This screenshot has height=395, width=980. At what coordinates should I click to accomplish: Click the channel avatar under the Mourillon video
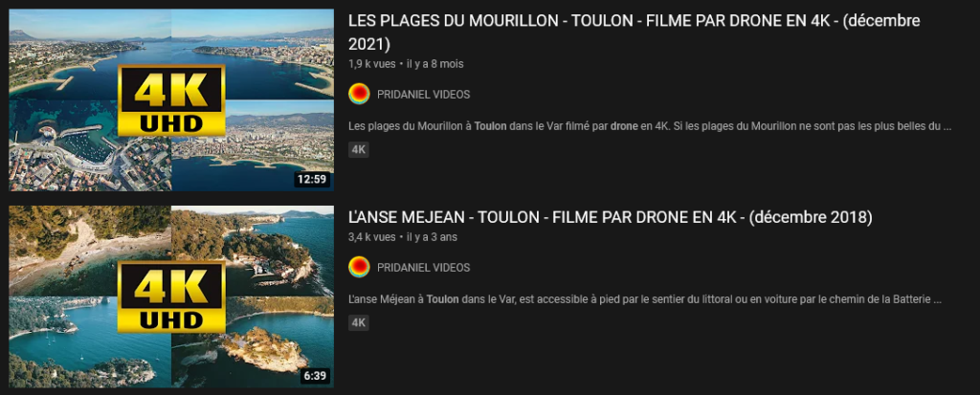pyautogui.click(x=359, y=95)
